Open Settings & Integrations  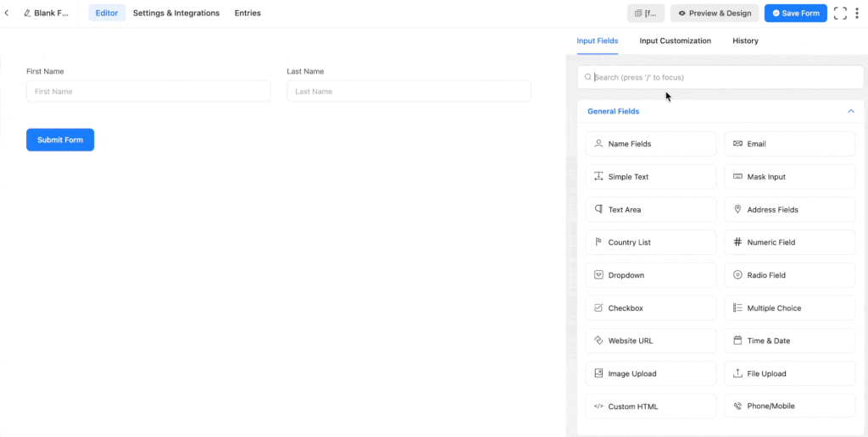pyautogui.click(x=175, y=14)
